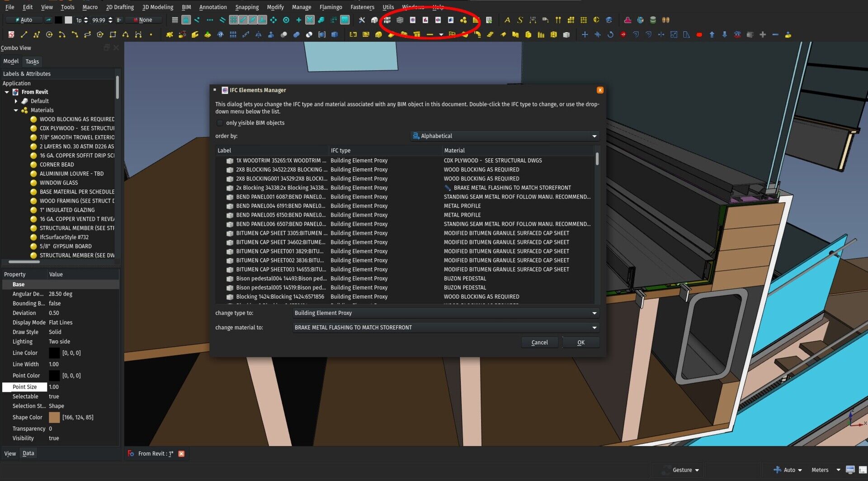The width and height of the screenshot is (868, 481).
Task: Click the Draft Move cross-arrows icon
Action: (585, 35)
